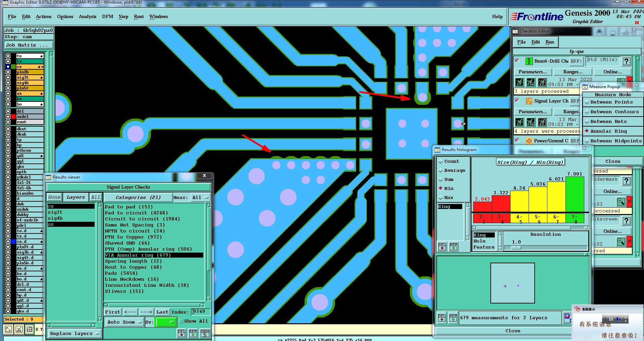Click the Last button in Results viewer
This screenshot has height=341, width=644.
[x=162, y=312]
